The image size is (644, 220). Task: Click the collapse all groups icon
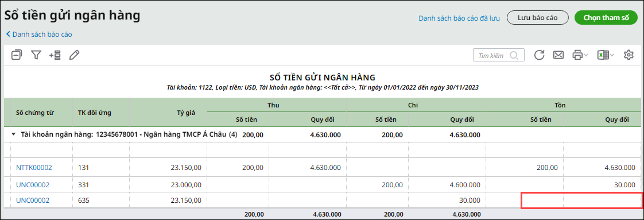[17, 55]
